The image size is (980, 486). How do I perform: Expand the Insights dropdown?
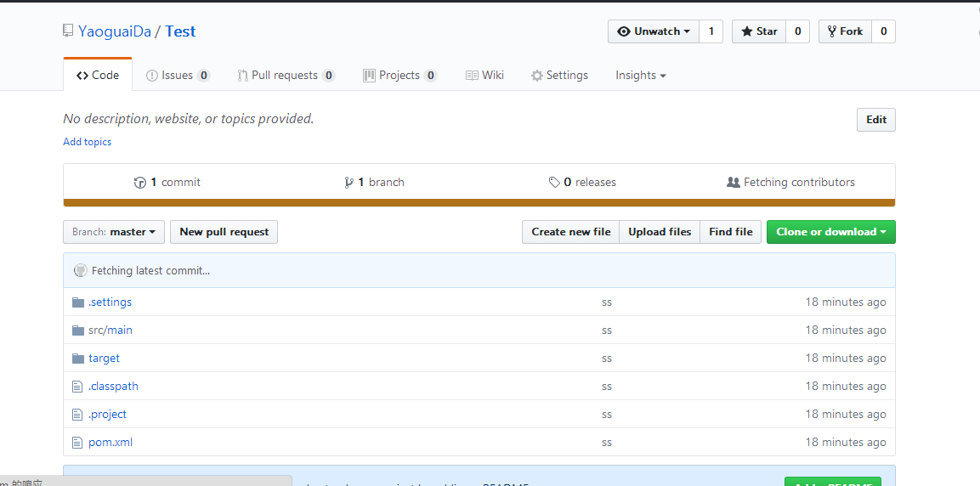(x=640, y=76)
